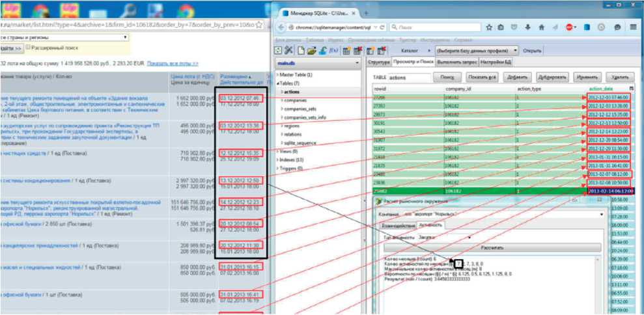
Task: Click the blue SQLite Manager database icon in Firefox toolbar
Action: (x=587, y=27)
